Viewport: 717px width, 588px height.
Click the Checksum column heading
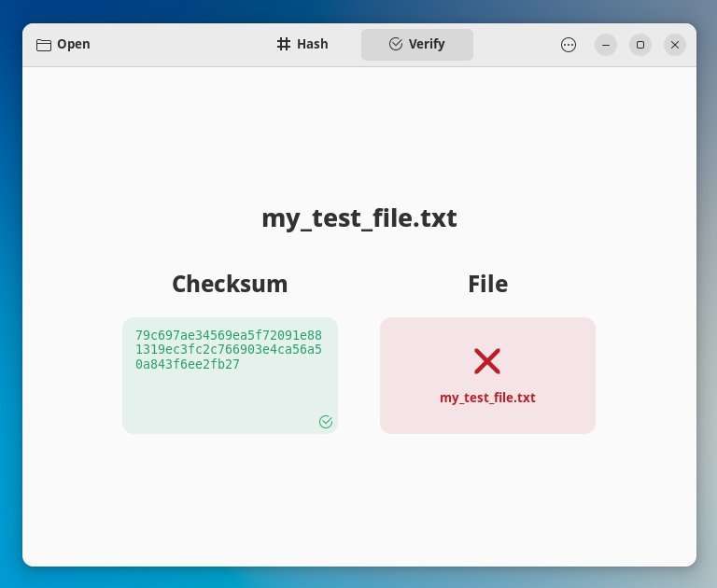tap(230, 284)
